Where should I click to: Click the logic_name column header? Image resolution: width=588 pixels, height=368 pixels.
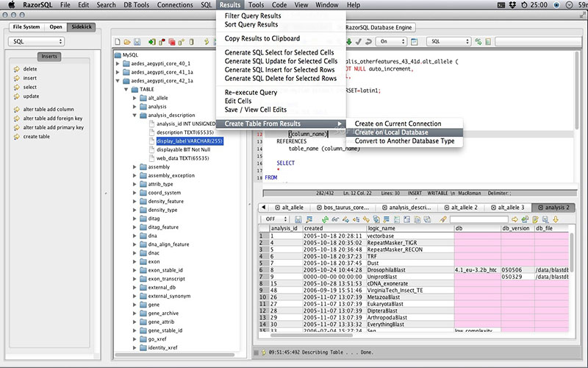[x=410, y=228]
